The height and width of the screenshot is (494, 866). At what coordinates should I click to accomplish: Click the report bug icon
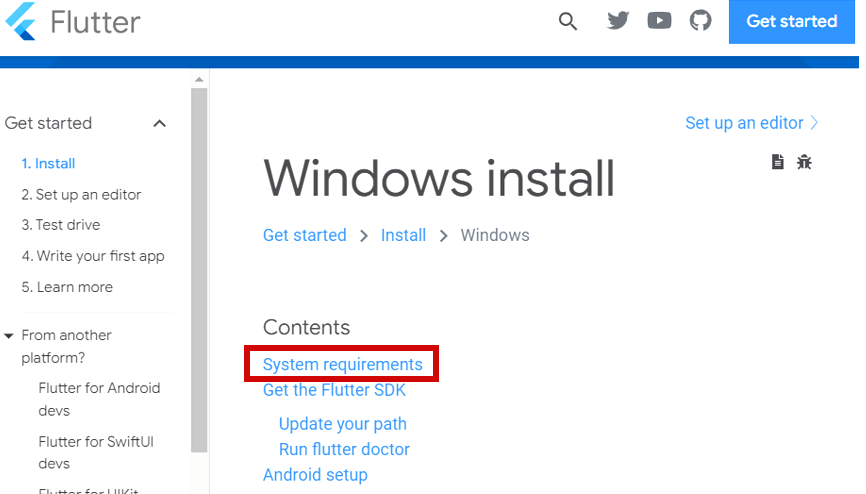804,162
